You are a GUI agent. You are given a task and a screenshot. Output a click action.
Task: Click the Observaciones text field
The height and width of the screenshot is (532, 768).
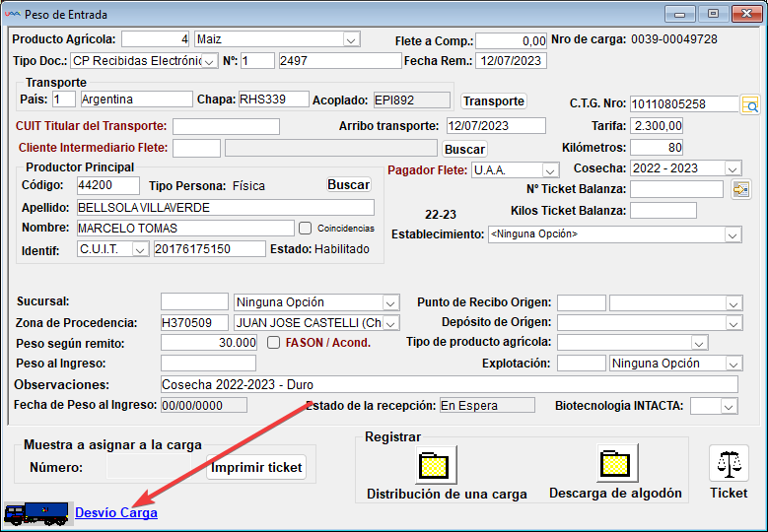pos(449,384)
